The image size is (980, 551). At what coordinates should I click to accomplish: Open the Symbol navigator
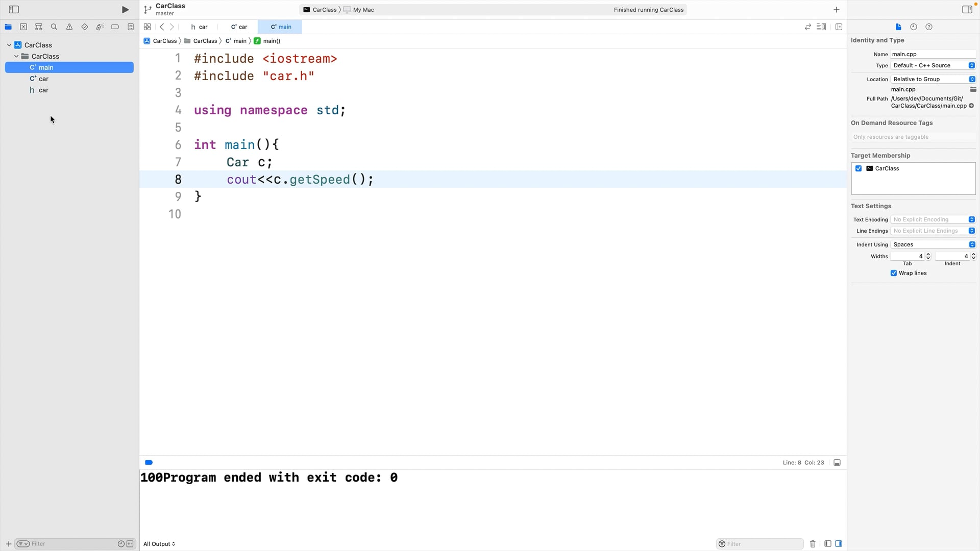pyautogui.click(x=39, y=27)
